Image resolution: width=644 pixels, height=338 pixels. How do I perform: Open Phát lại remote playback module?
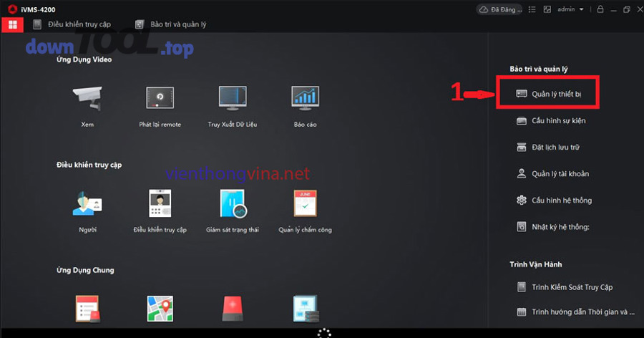[x=160, y=100]
